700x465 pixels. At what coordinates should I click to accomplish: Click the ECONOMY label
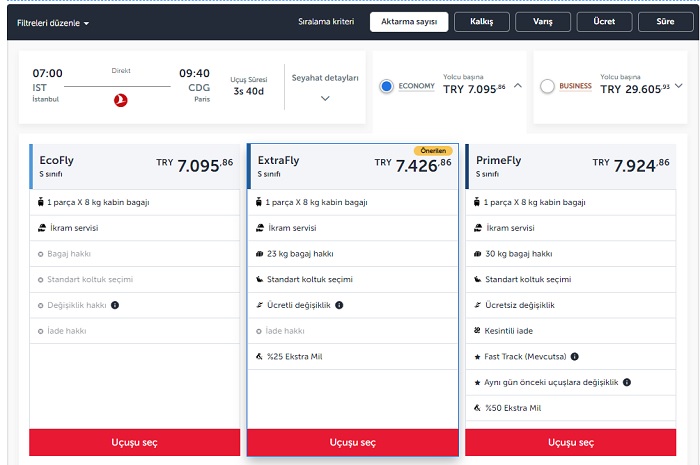(417, 86)
